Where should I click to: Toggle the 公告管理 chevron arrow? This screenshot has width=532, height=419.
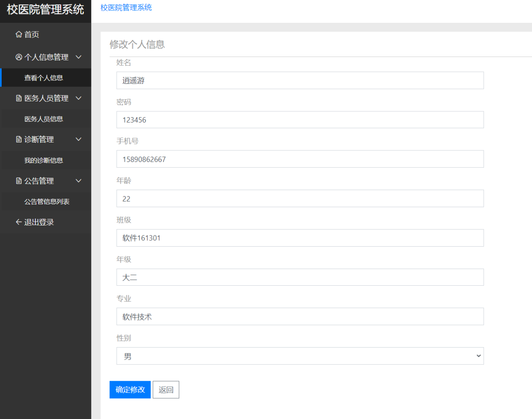79,181
